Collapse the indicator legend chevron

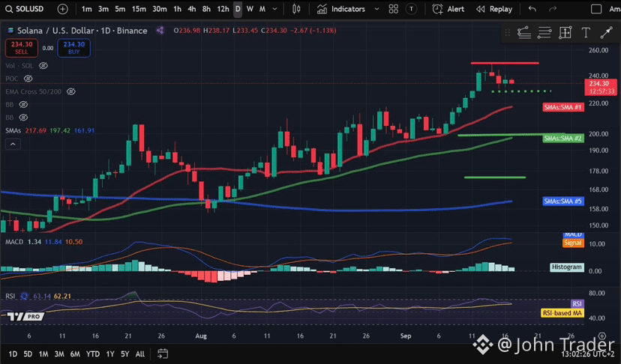tap(13, 144)
